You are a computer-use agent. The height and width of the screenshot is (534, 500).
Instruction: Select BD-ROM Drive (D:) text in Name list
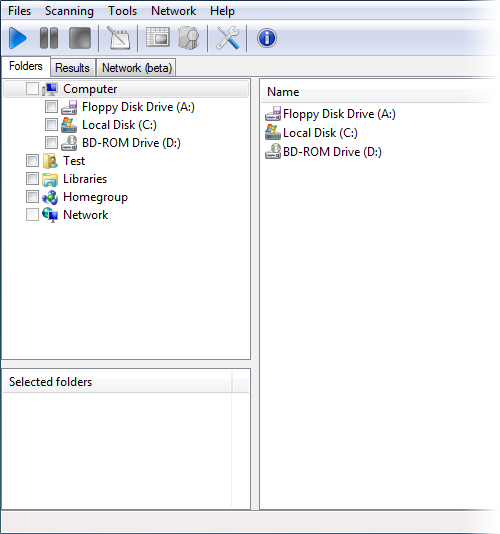pyautogui.click(x=332, y=152)
